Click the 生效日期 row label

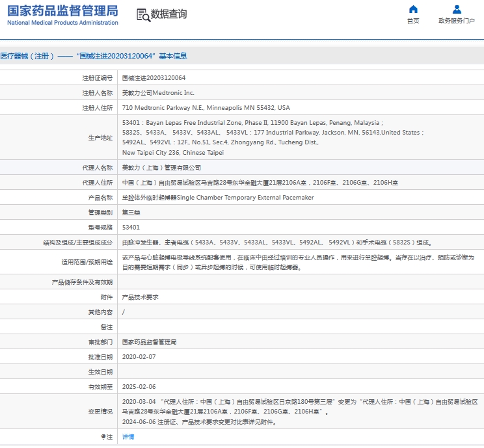(x=101, y=372)
